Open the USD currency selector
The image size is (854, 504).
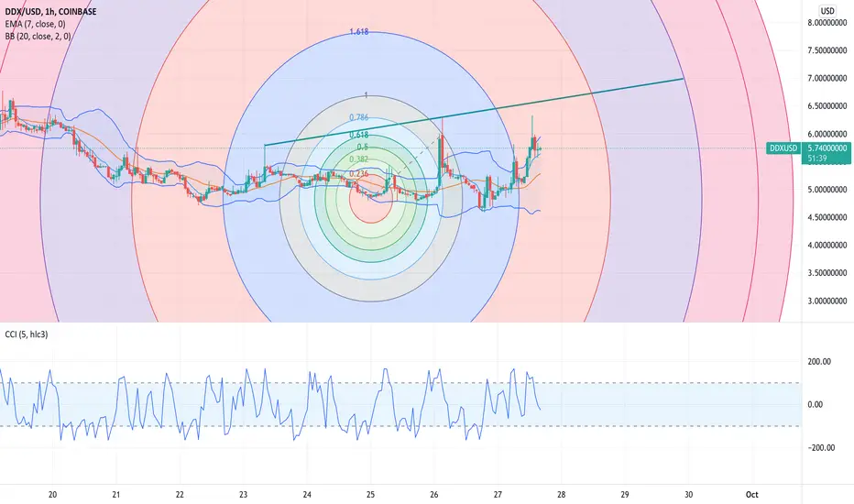(827, 11)
